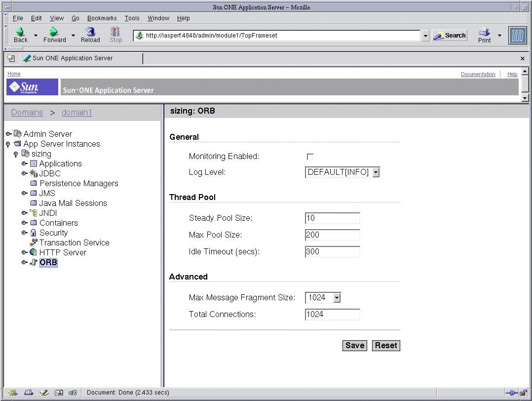Click the status bar security lock icon
This screenshot has width=532, height=401.
(524, 393)
